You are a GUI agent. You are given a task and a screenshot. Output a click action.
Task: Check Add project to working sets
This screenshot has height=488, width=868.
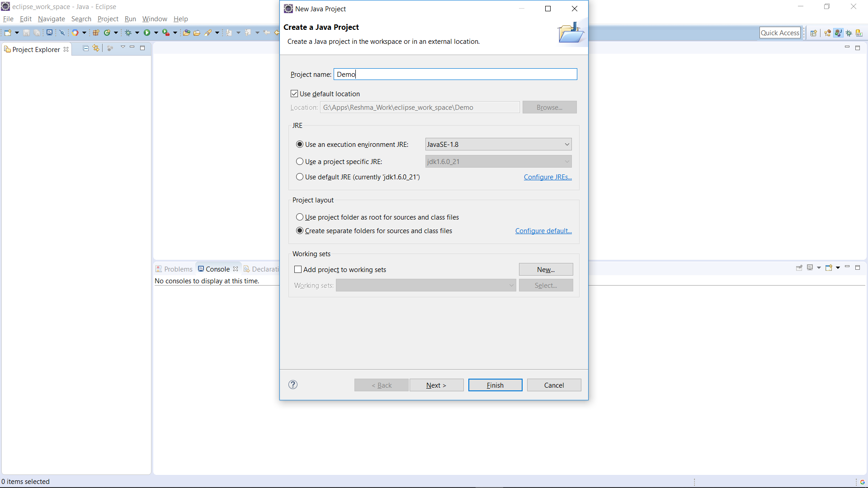pyautogui.click(x=298, y=269)
